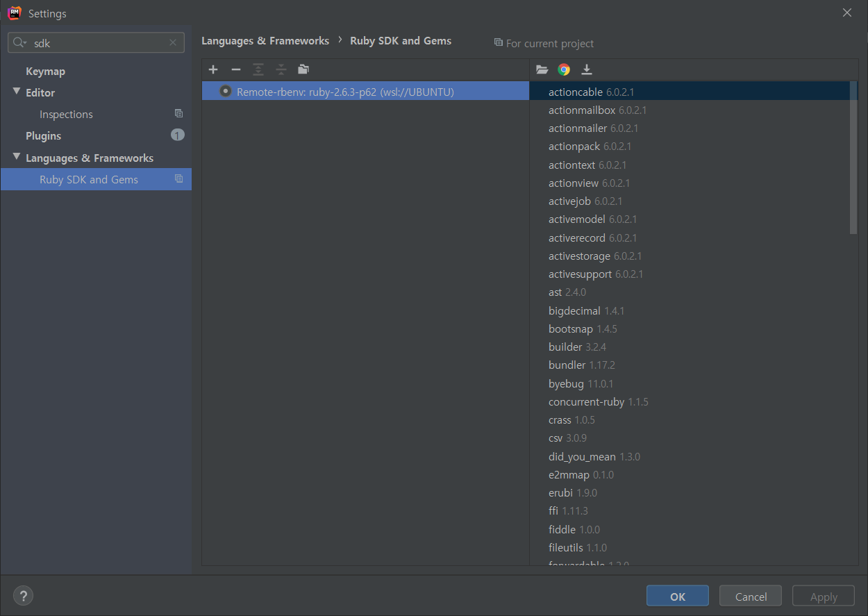Open help with the question mark button
Viewport: 868px width, 616px height.
tap(23, 596)
